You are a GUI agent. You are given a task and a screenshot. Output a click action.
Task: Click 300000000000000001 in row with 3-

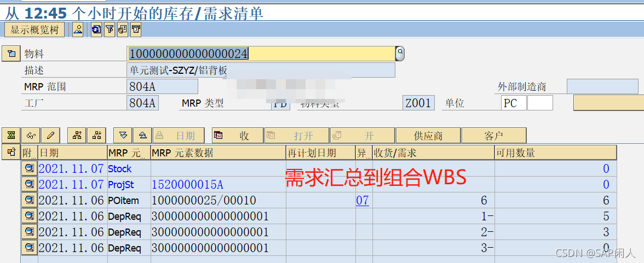(x=210, y=248)
